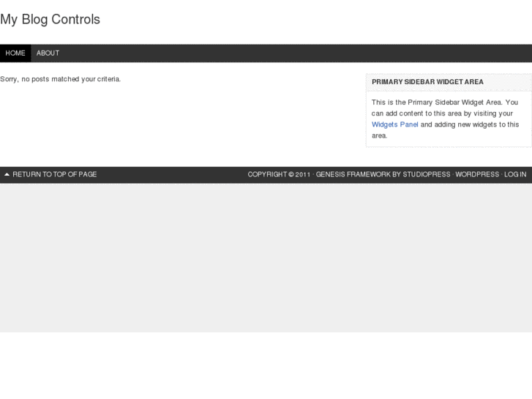Go to the About page tab

pyautogui.click(x=48, y=53)
